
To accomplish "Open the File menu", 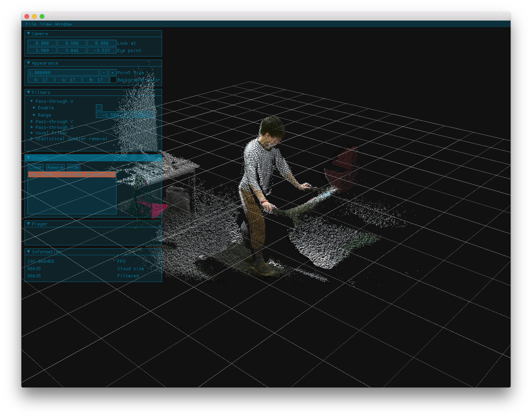I will (x=31, y=24).
